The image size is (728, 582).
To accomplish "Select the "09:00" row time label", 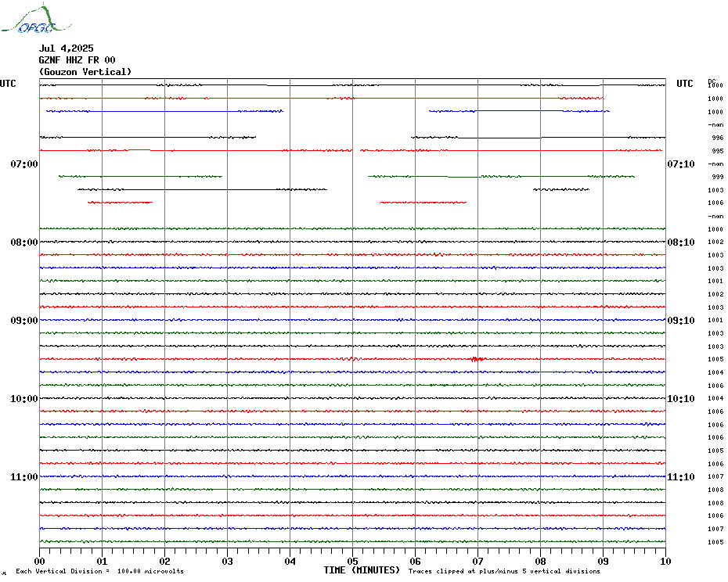I will coord(24,321).
